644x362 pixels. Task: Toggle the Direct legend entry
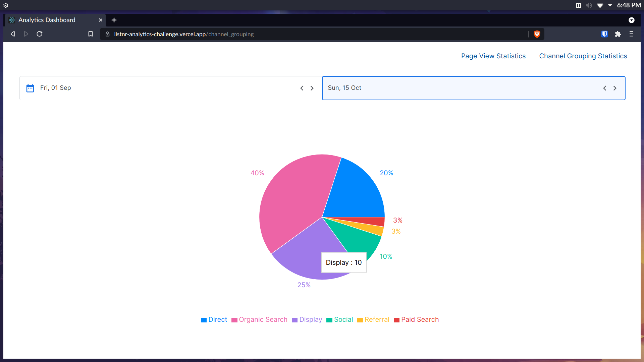pos(214,319)
